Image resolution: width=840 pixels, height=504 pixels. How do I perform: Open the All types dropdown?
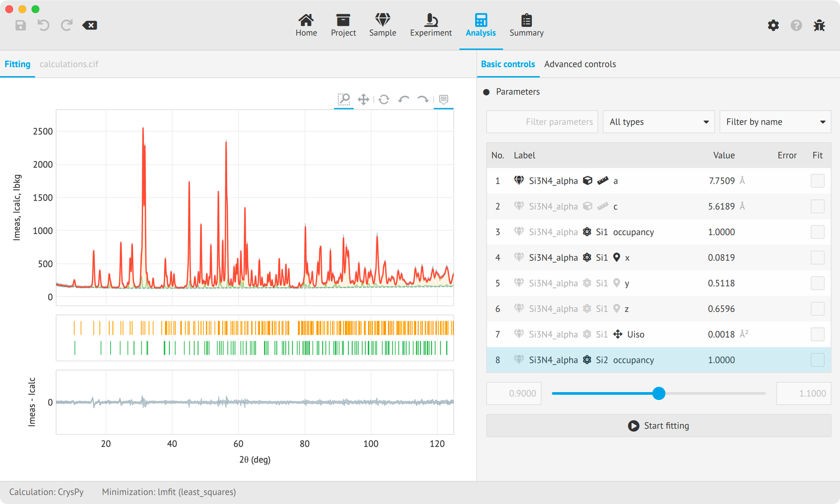pyautogui.click(x=659, y=122)
